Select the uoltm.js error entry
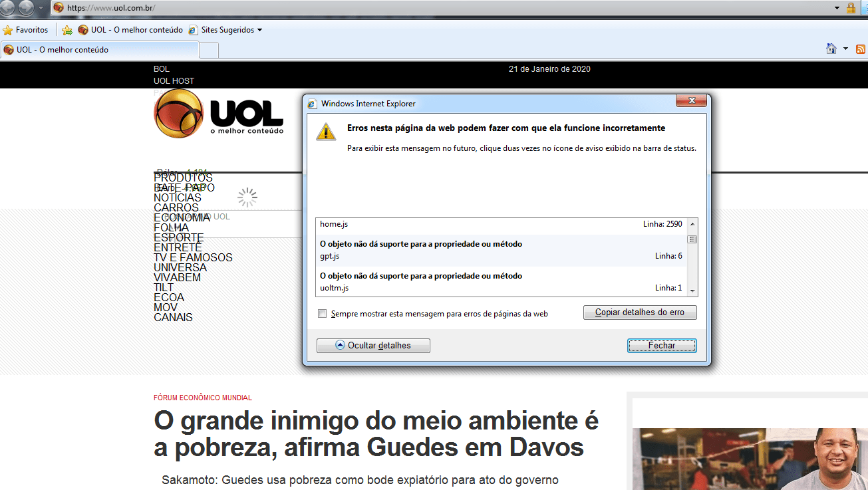This screenshot has height=490, width=868. (x=502, y=282)
